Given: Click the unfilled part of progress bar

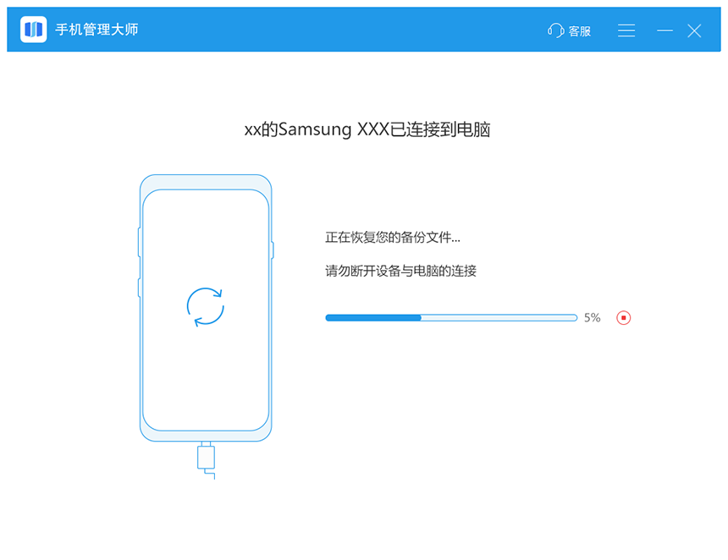Looking at the screenshot, I should [x=499, y=318].
